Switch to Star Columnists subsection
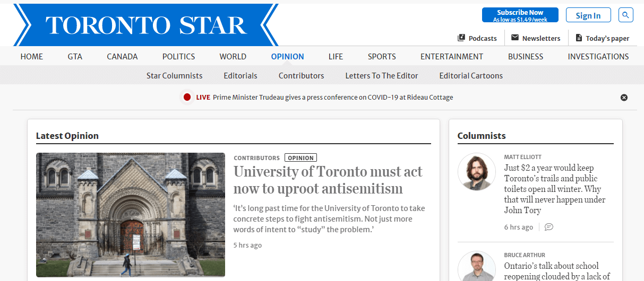 (174, 76)
